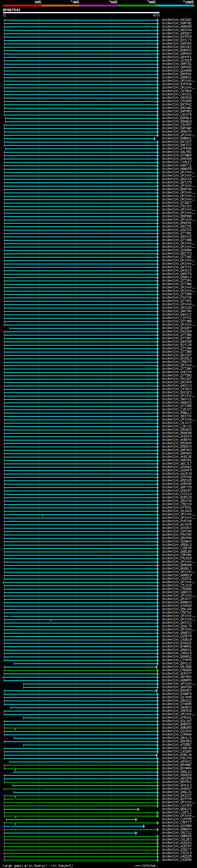
Task: Select hit label UniRef100_P91374
Action: (176, 758)
